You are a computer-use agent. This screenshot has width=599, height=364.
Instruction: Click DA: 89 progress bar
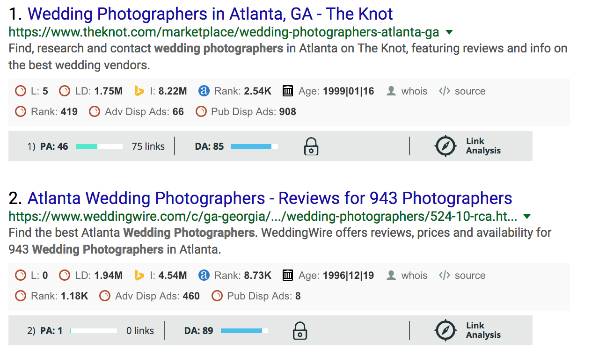[x=244, y=331]
